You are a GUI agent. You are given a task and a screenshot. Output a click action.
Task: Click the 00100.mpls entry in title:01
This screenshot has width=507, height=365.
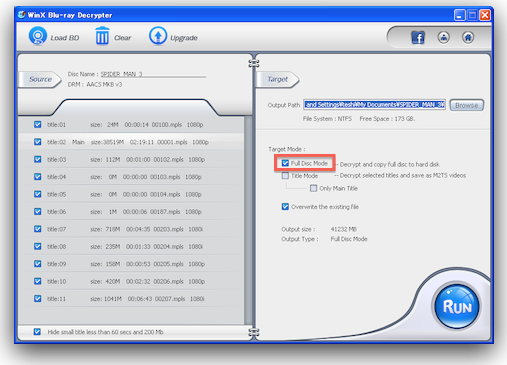click(x=167, y=125)
